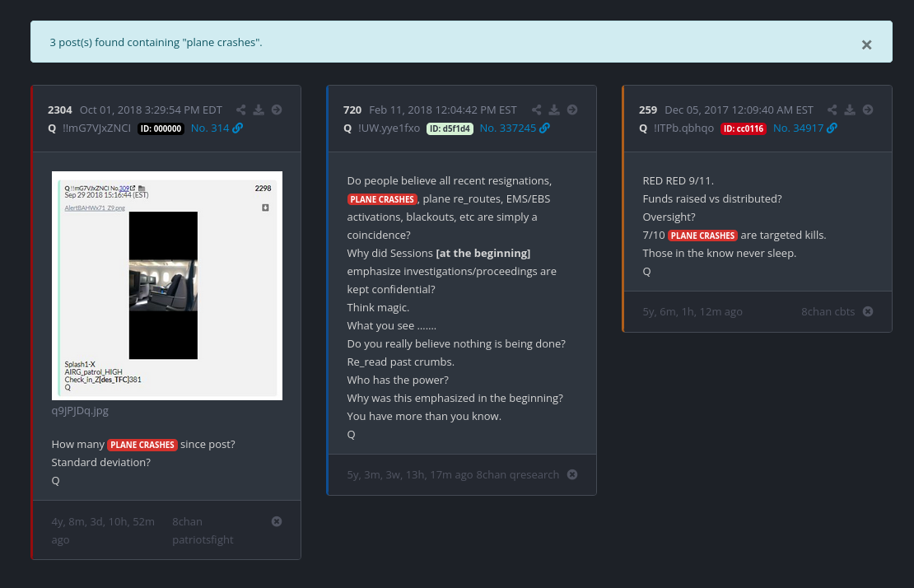This screenshot has height=588, width=914.
Task: Download post 2304
Action: [x=259, y=110]
